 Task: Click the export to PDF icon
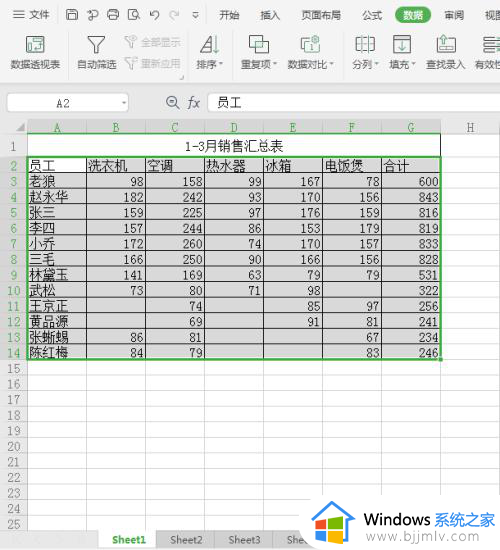[x=93, y=15]
